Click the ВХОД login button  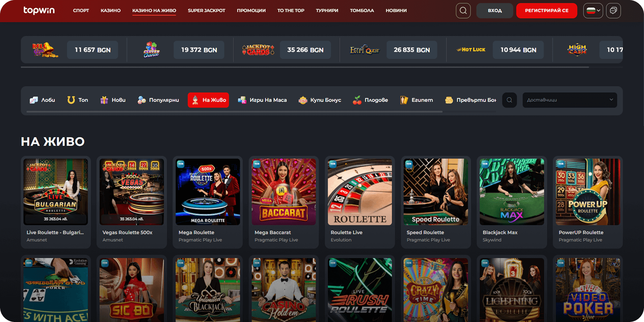[x=495, y=10]
